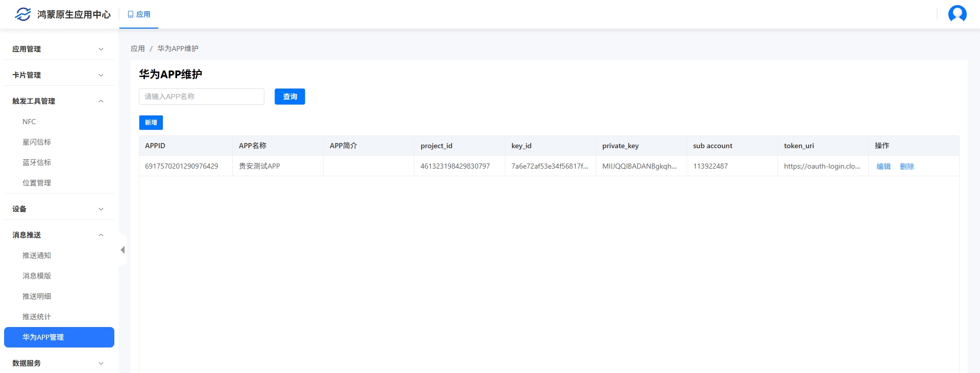Select token_uri cell https://oauth-login.clo...

(x=823, y=166)
